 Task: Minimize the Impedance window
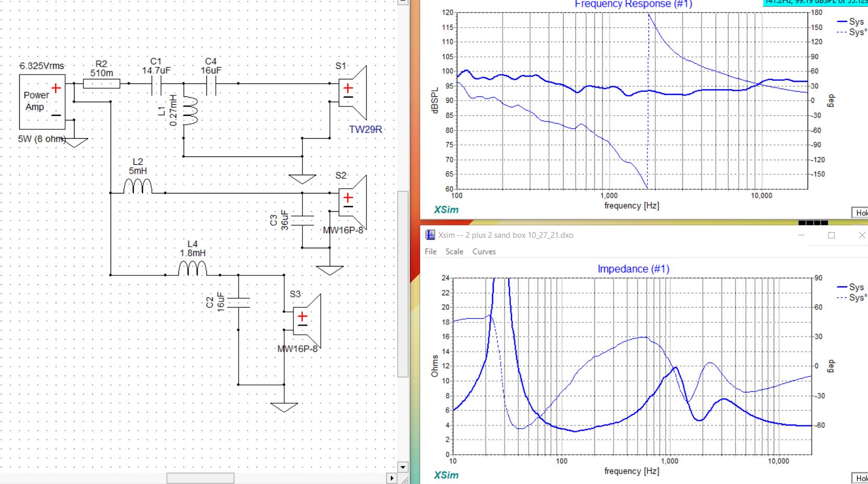point(801,235)
